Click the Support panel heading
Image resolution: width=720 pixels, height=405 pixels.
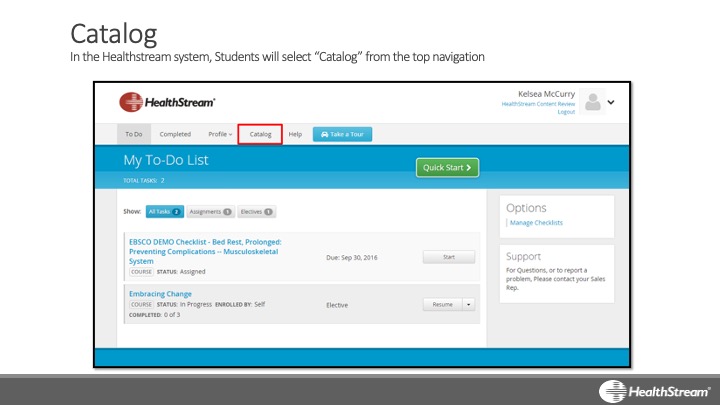point(523,256)
